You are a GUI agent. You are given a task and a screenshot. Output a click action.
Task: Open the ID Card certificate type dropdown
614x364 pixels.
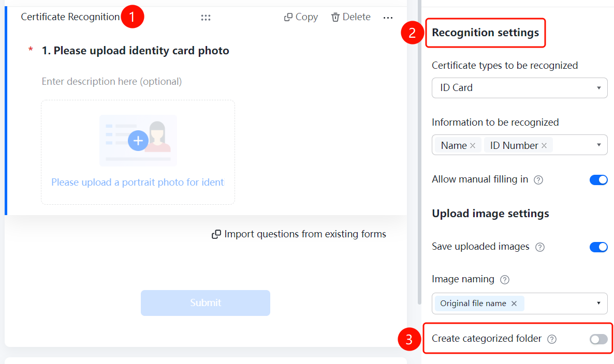point(520,87)
